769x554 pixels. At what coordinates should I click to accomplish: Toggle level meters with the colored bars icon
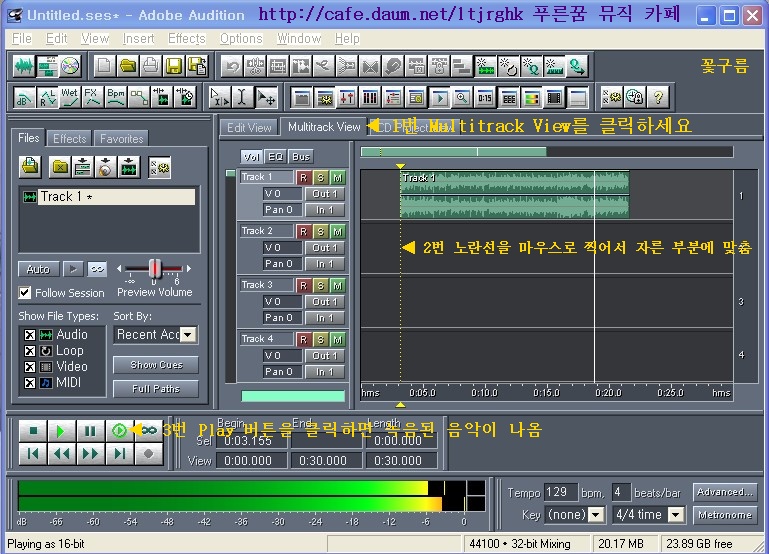click(x=531, y=98)
